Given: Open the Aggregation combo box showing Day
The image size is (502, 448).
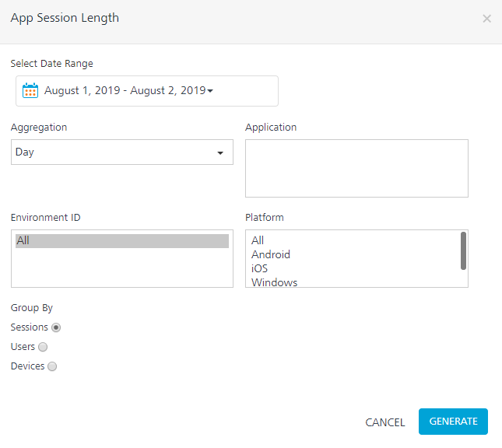Looking at the screenshot, I should click(122, 152).
